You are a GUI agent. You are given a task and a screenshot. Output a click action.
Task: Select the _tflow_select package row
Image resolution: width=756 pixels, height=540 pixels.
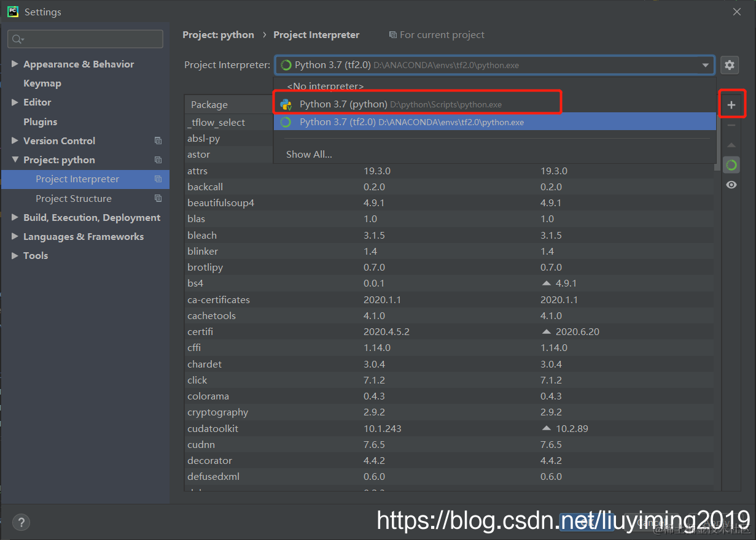229,122
